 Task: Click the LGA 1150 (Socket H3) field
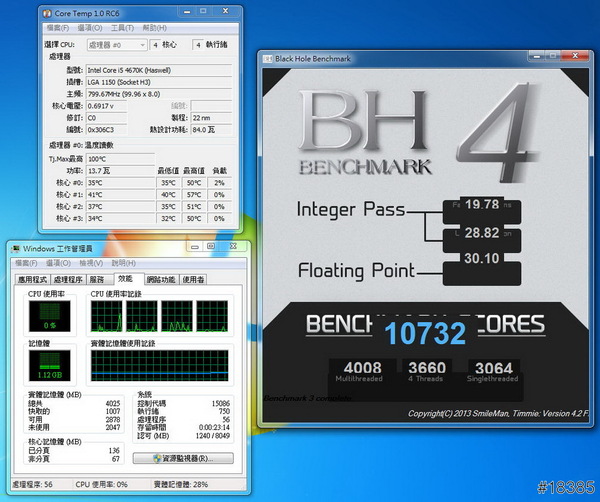[x=159, y=82]
